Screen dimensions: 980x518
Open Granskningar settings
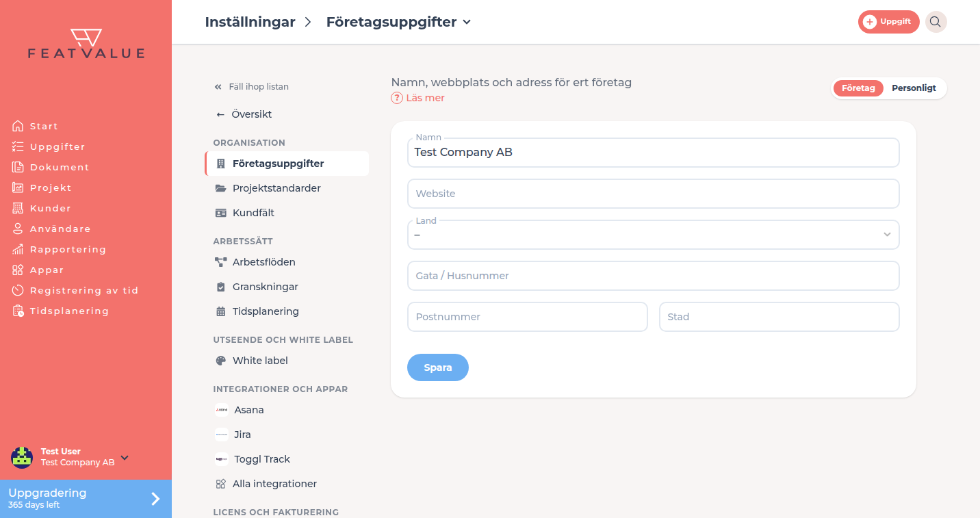coord(287,287)
